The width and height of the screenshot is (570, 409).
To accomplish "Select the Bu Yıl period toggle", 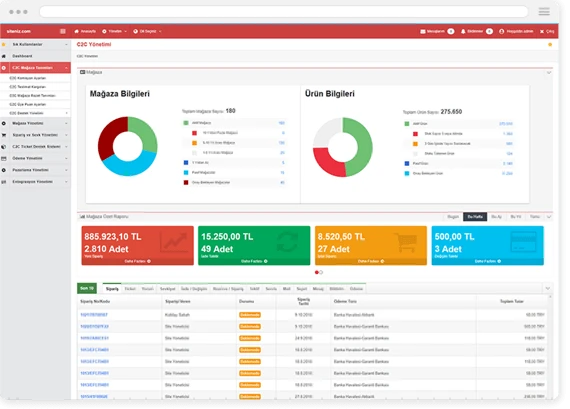I will (515, 217).
